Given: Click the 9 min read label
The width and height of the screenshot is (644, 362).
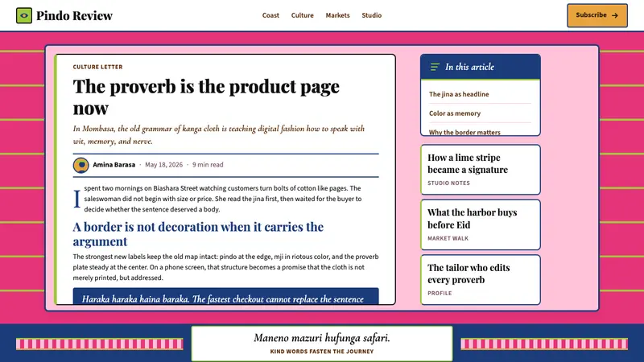Looking at the screenshot, I should tap(208, 165).
